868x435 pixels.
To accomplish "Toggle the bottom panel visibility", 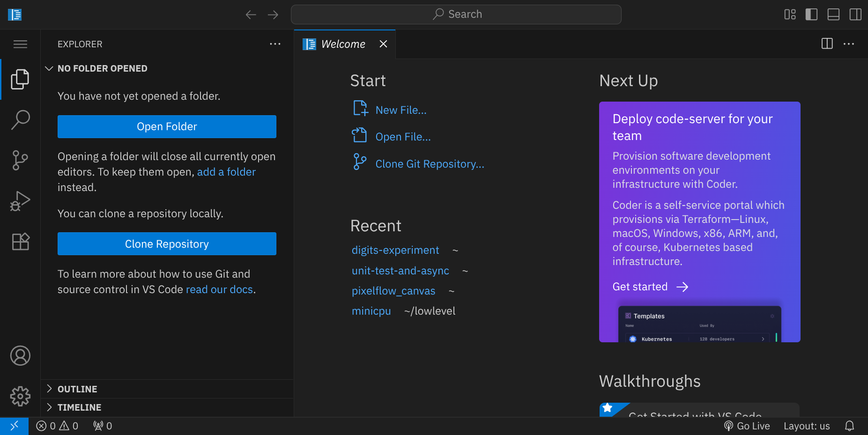I will tap(833, 15).
